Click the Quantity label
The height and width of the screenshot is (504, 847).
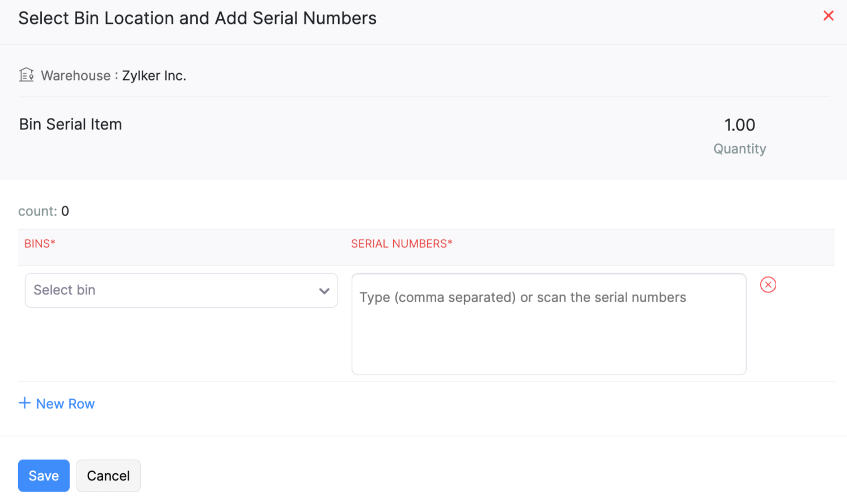[739, 149]
